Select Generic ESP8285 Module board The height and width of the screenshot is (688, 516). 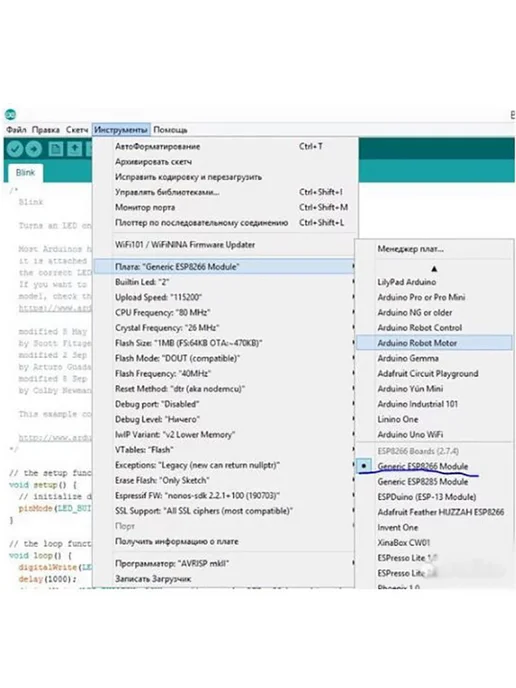pos(434,482)
